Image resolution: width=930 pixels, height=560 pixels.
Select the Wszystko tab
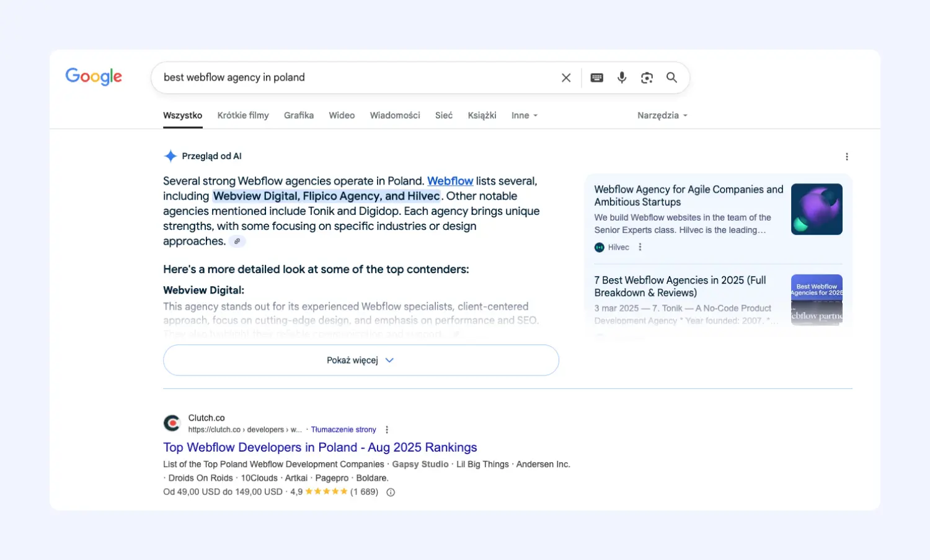tap(183, 115)
